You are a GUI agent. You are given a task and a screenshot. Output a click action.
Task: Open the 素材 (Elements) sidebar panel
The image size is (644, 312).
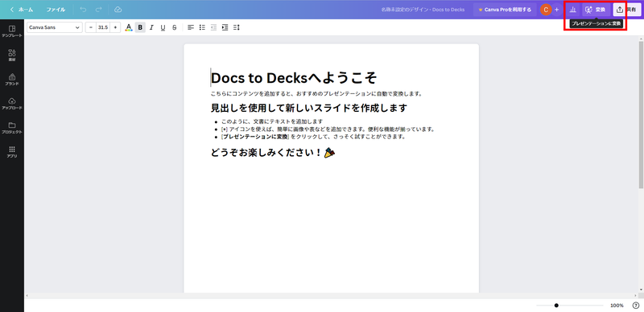(12, 55)
